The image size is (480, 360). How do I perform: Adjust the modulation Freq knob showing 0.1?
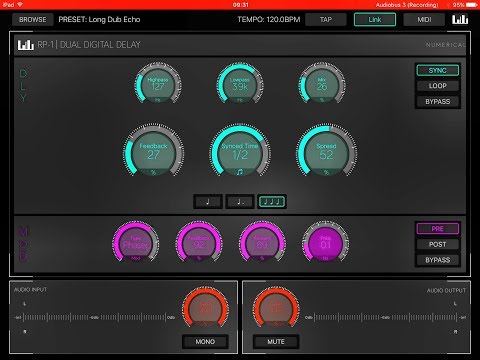pyautogui.click(x=325, y=243)
